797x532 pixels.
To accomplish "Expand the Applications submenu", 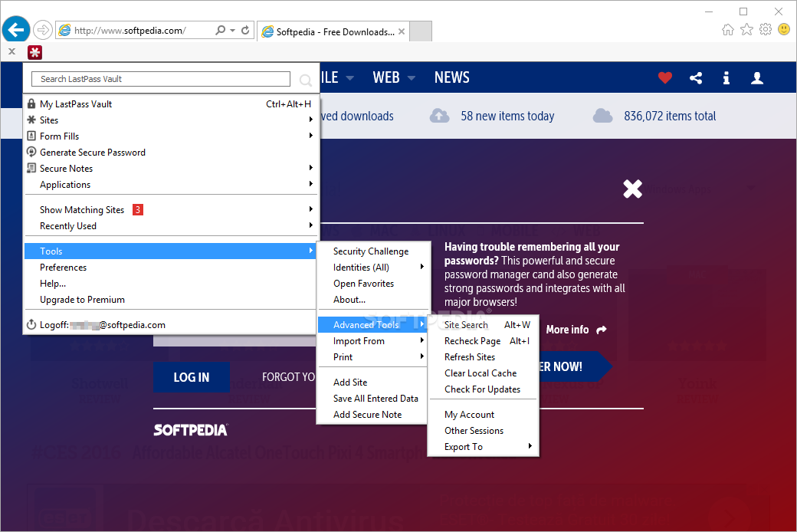I will click(x=171, y=185).
